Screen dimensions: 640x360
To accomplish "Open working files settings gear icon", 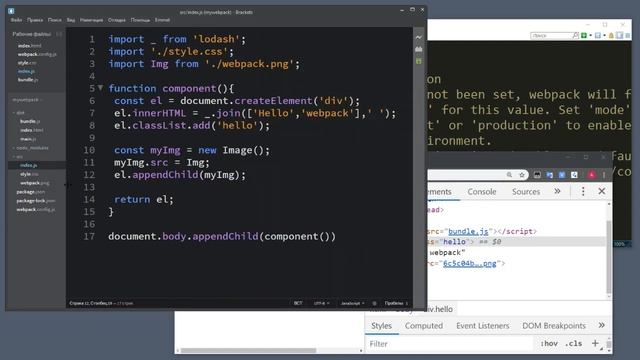I will pos(59,34).
